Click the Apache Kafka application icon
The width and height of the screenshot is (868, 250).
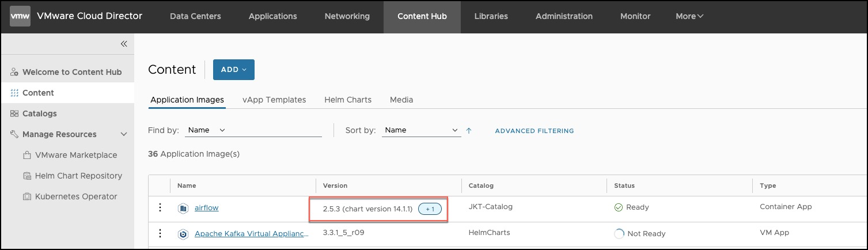pos(183,234)
